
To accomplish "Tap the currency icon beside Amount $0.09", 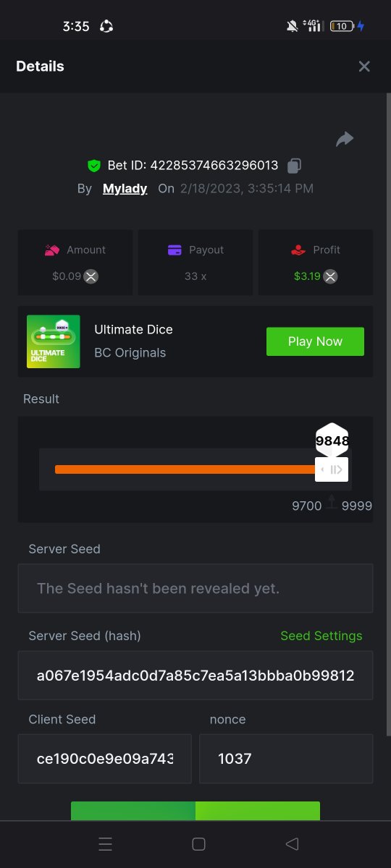I will point(91,276).
